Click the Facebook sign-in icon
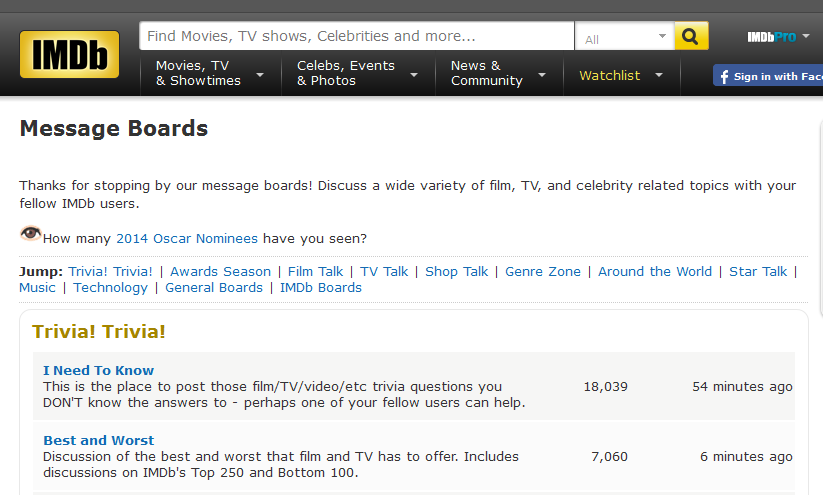This screenshot has height=495, width=823. 723,76
